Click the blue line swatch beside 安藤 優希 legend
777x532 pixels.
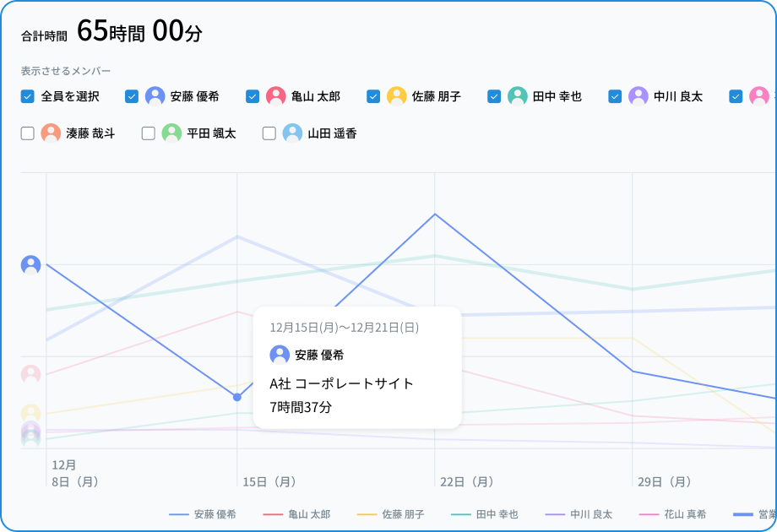[178, 513]
